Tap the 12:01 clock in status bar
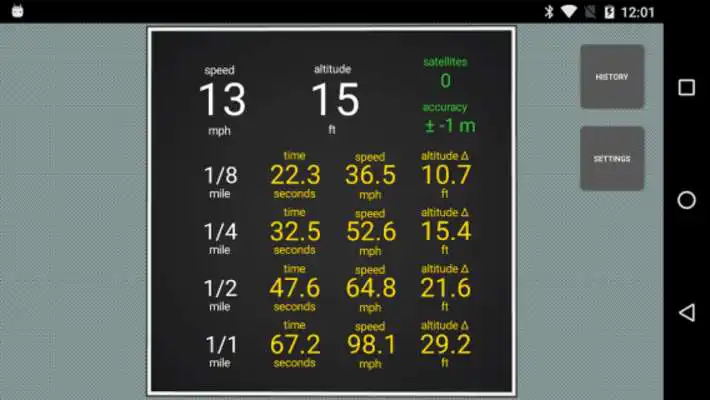710x400 pixels. coord(638,12)
